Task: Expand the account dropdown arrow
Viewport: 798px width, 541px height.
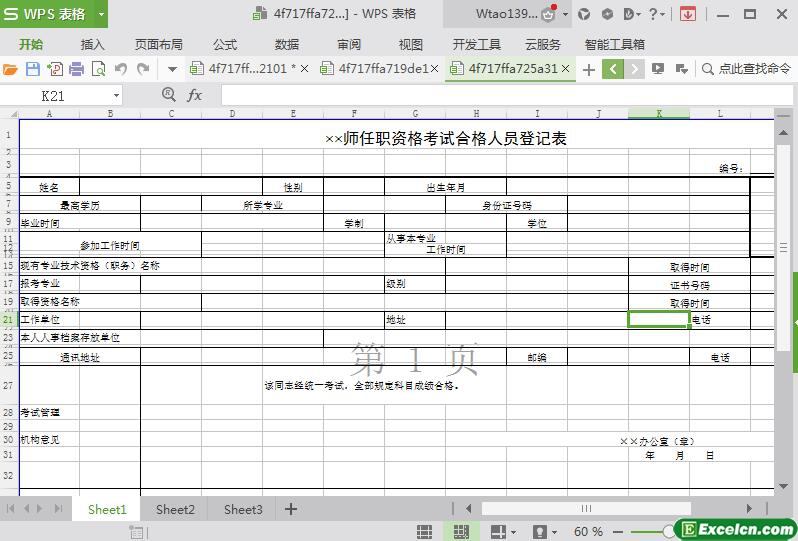Action: click(565, 15)
